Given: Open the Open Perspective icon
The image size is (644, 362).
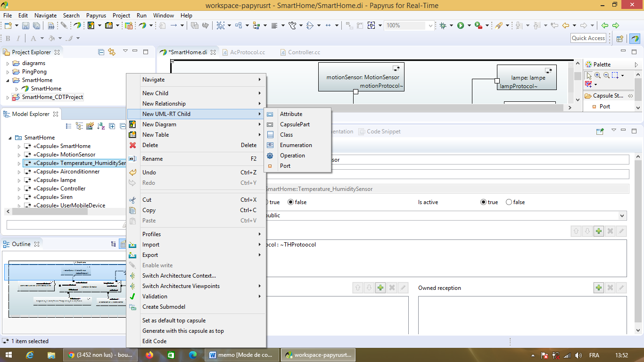Looking at the screenshot, I should pyautogui.click(x=620, y=38).
